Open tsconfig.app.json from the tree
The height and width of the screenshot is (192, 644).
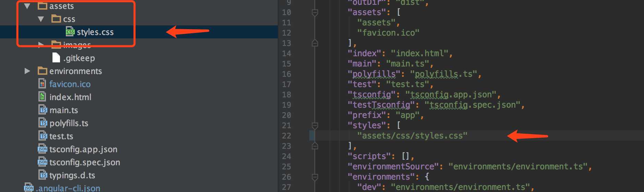pos(83,149)
